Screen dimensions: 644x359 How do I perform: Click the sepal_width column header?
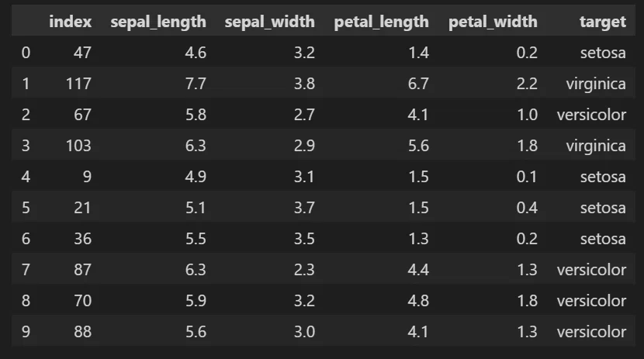pos(270,22)
